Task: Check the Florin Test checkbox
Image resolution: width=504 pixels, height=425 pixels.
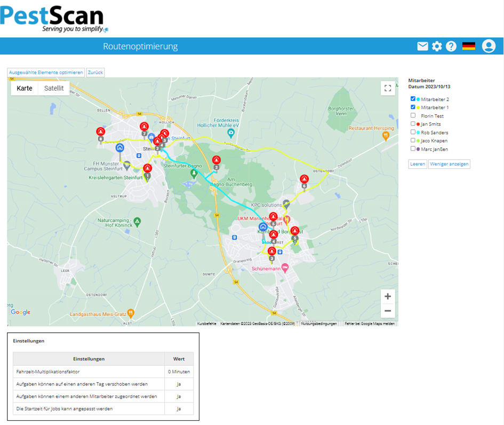Action: [413, 115]
